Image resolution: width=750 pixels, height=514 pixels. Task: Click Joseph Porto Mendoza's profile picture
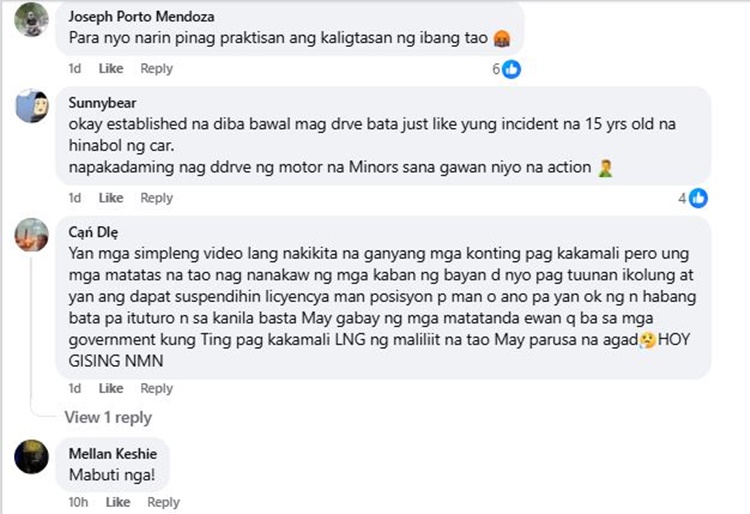pyautogui.click(x=31, y=20)
